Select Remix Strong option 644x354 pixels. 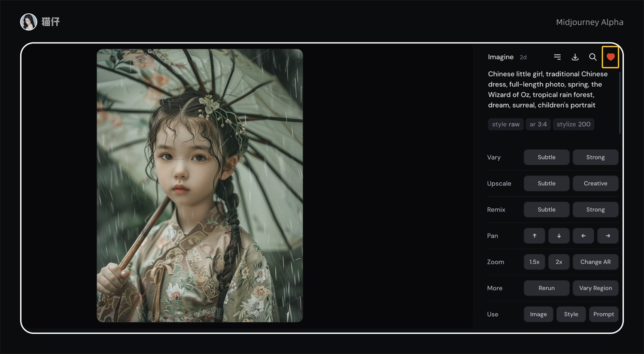595,209
